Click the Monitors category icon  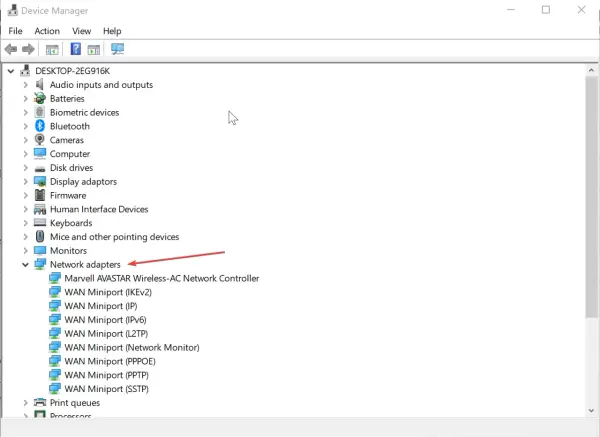(x=40, y=250)
